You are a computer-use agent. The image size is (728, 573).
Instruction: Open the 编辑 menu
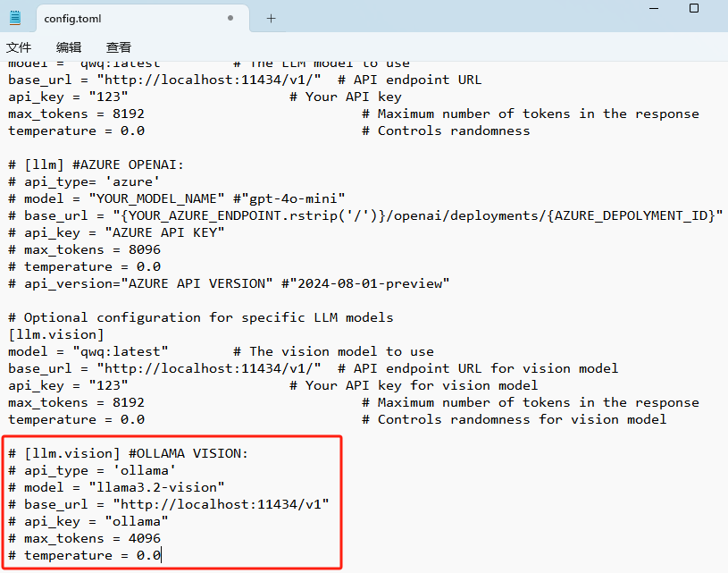[x=69, y=47]
